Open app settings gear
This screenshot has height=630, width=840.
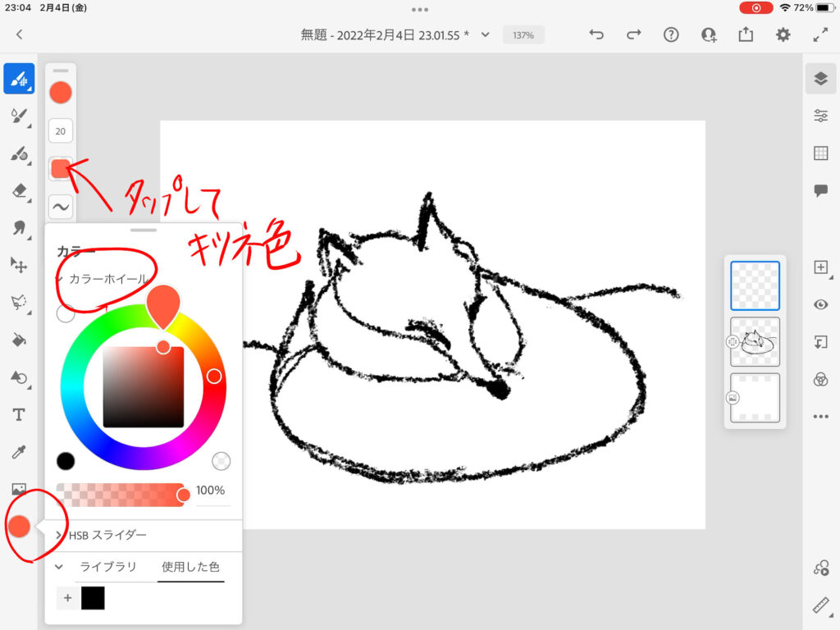pos(783,34)
